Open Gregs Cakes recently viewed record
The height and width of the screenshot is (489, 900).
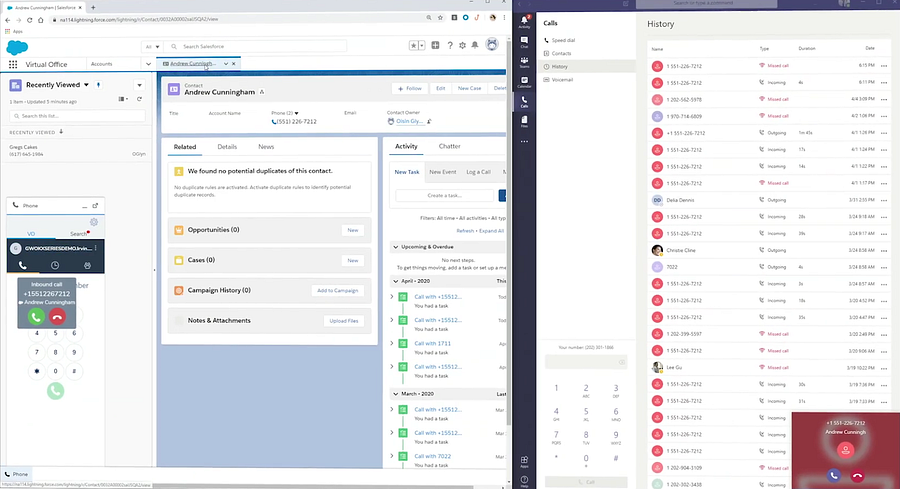pos(23,148)
